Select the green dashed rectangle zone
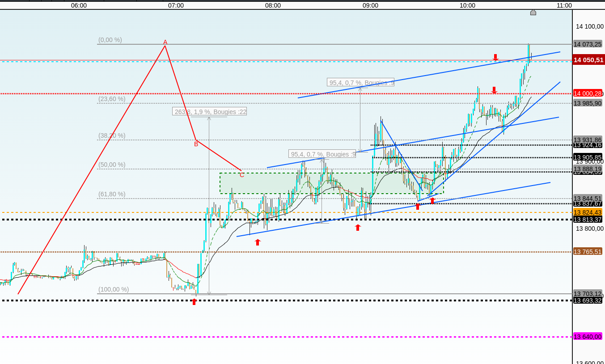 [x=331, y=183]
